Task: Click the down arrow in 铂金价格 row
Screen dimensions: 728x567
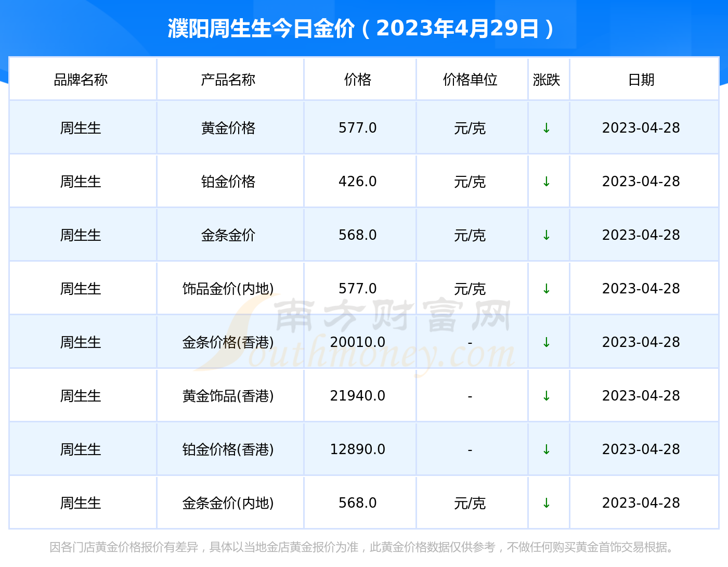Action: (546, 182)
